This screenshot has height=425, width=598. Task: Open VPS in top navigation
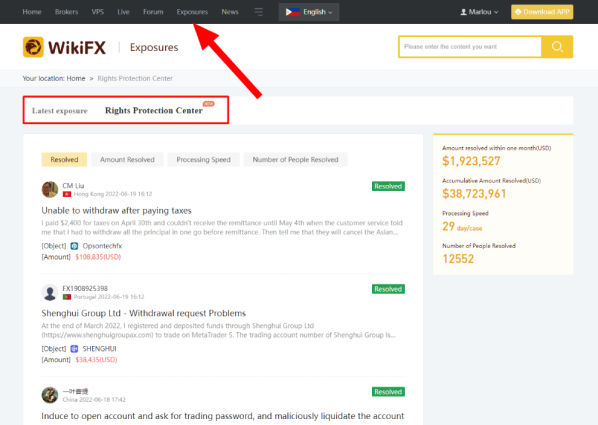coord(98,12)
